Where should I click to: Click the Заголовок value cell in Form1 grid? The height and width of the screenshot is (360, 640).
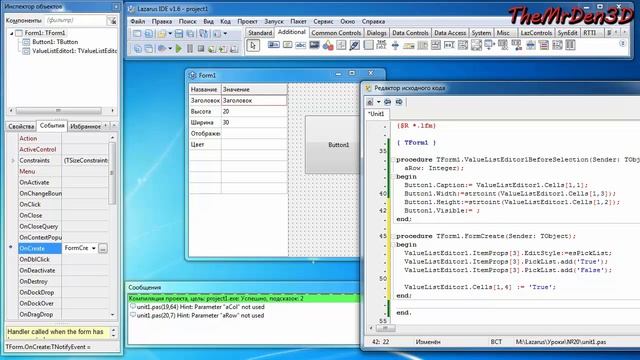pyautogui.click(x=254, y=100)
